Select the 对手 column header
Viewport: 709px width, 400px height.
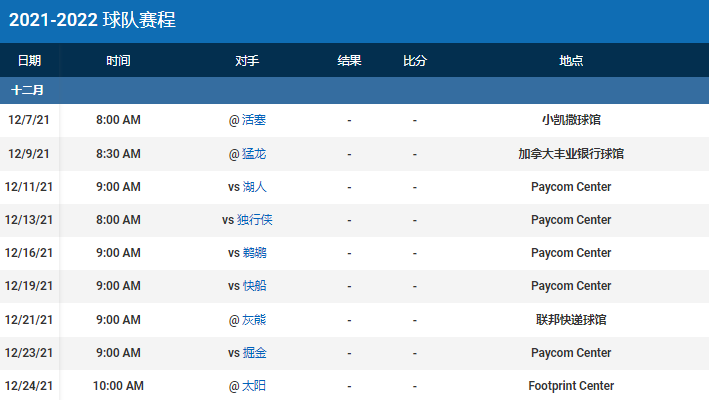pos(247,61)
